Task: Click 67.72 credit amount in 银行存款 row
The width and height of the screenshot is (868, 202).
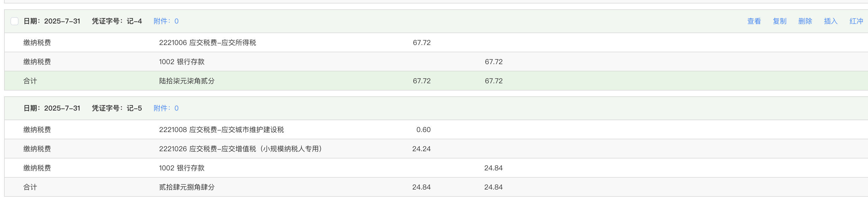Action: 493,62
